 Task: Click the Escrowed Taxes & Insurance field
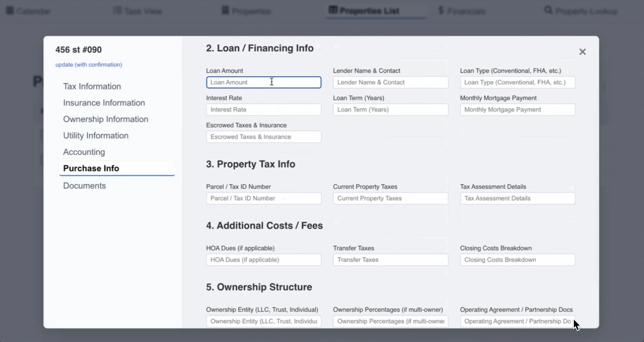[264, 137]
